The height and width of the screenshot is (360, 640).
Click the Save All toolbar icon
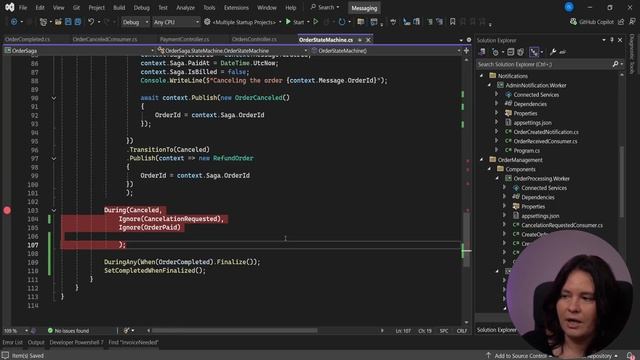click(78, 22)
